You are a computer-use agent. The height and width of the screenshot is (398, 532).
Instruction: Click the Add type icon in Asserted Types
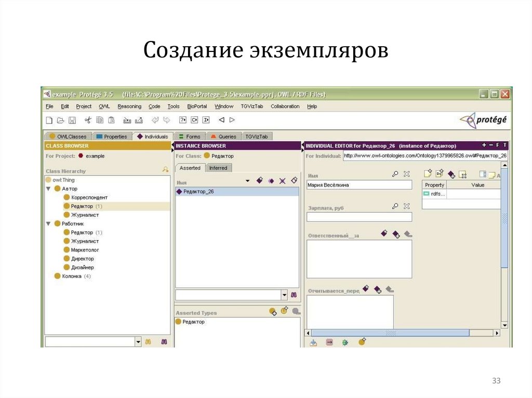pos(273,312)
